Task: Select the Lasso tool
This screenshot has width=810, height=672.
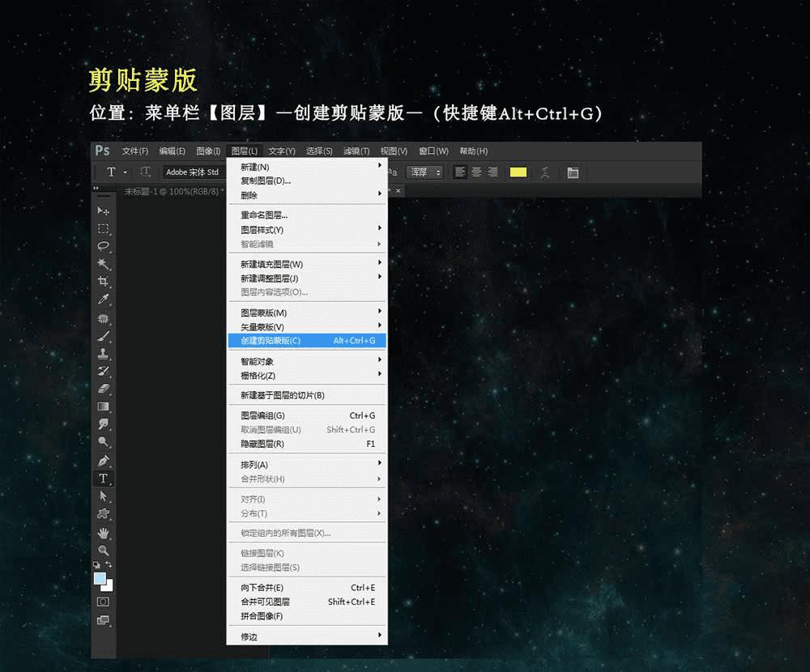Action: tap(104, 246)
